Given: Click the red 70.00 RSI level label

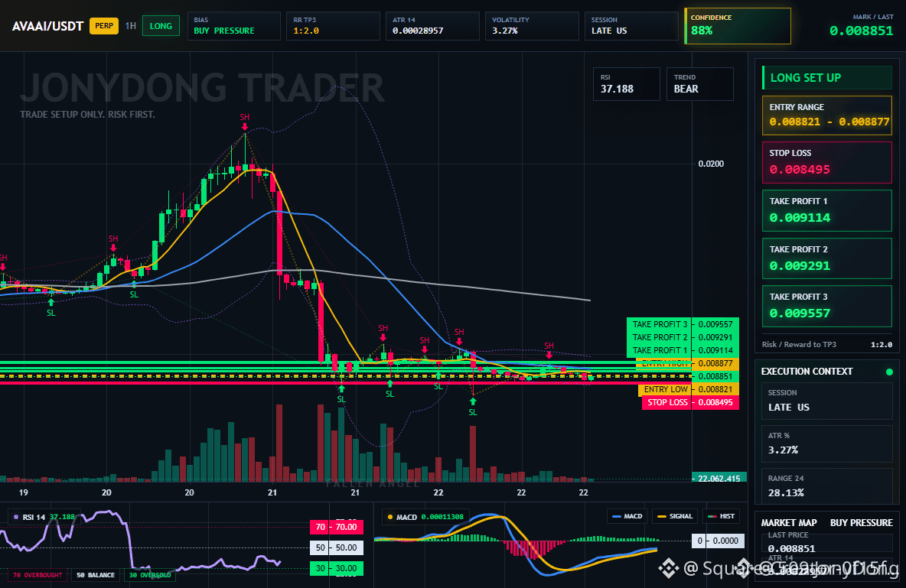Looking at the screenshot, I should [337, 527].
